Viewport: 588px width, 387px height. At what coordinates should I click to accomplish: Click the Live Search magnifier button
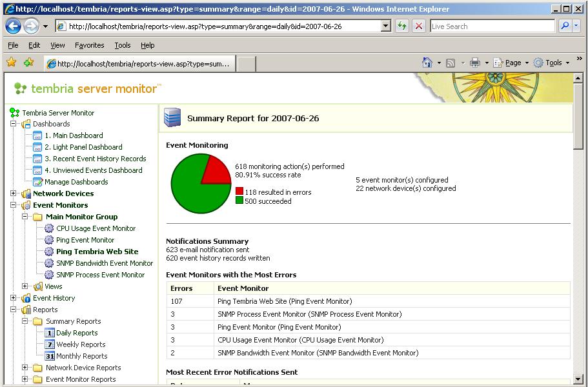564,26
